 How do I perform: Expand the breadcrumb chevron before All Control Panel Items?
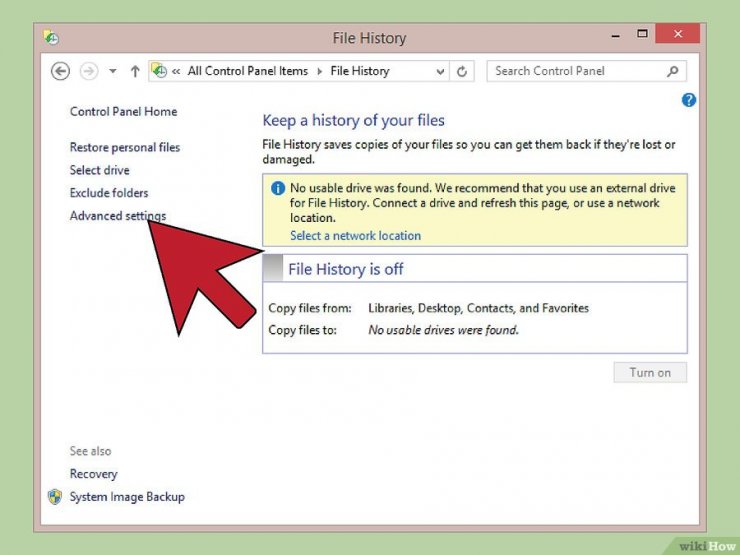pyautogui.click(x=176, y=71)
